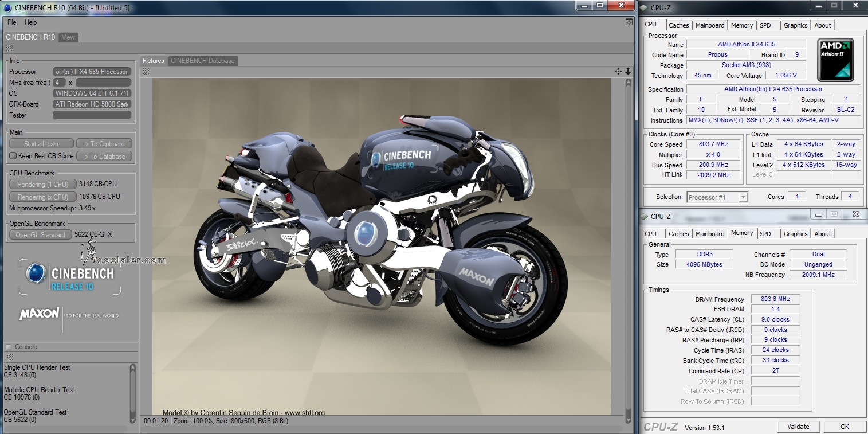Click the 'OpenGL Standard Test' console line
The image size is (868, 434).
(x=36, y=412)
